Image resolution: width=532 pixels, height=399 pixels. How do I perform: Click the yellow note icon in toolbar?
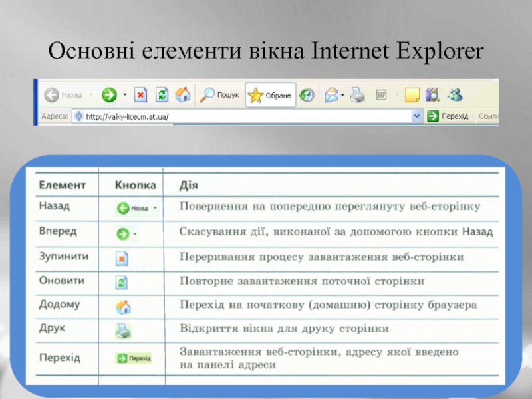coord(412,95)
